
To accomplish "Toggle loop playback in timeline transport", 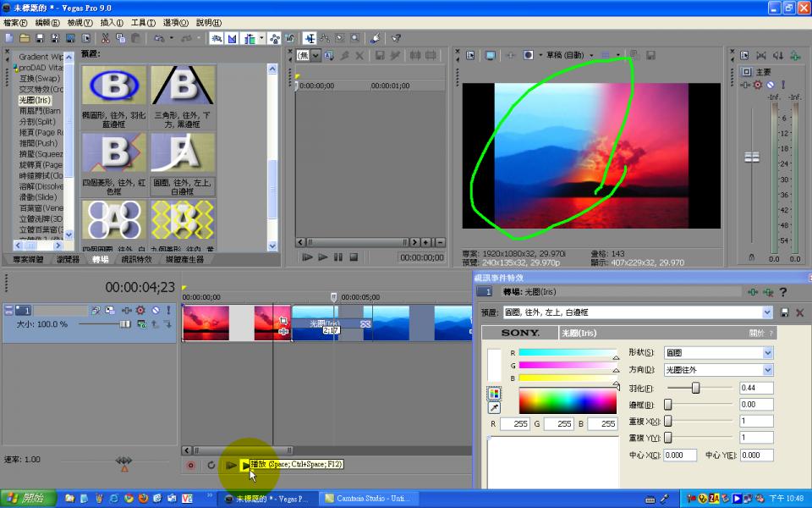I will point(211,465).
